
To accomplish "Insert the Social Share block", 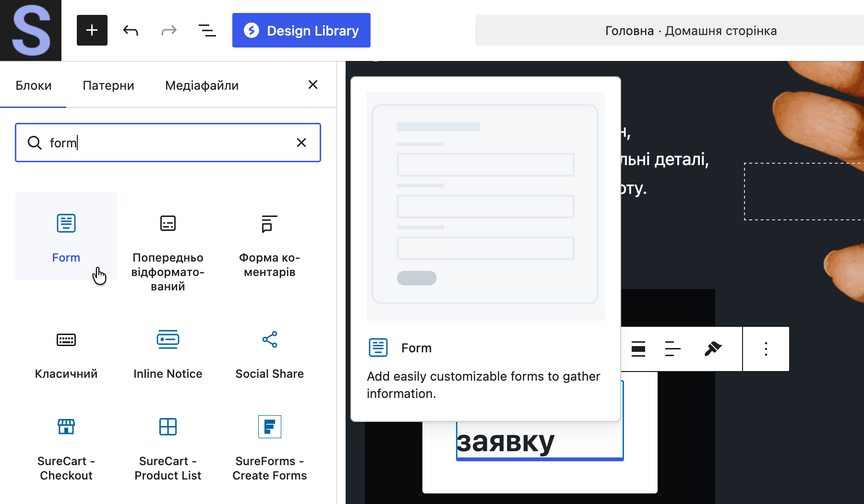I will pyautogui.click(x=270, y=352).
